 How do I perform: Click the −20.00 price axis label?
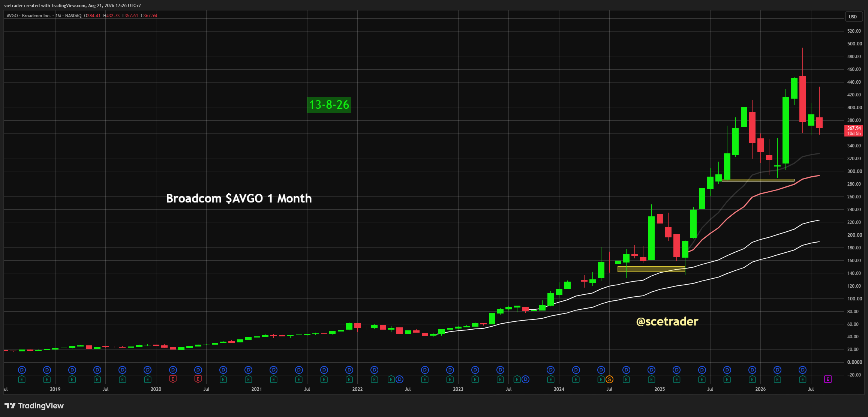pos(854,375)
